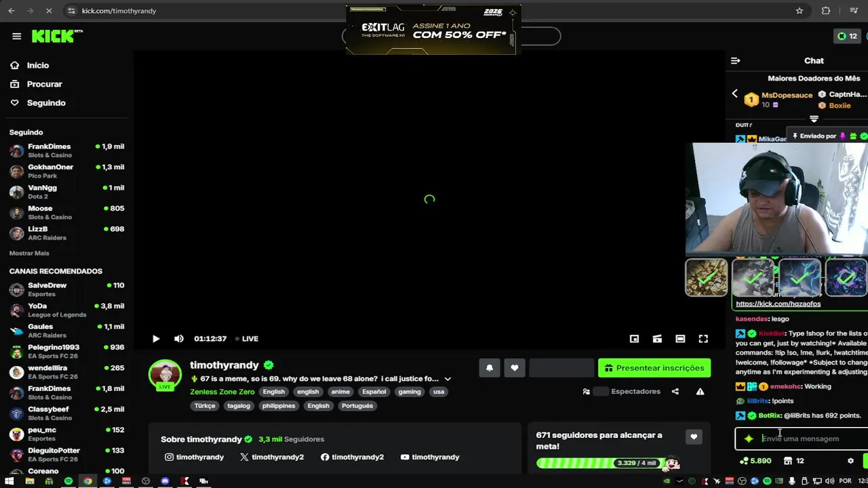This screenshot has width=868, height=488.
Task: Open timothyrandy2 X profile link
Action: coord(272,457)
